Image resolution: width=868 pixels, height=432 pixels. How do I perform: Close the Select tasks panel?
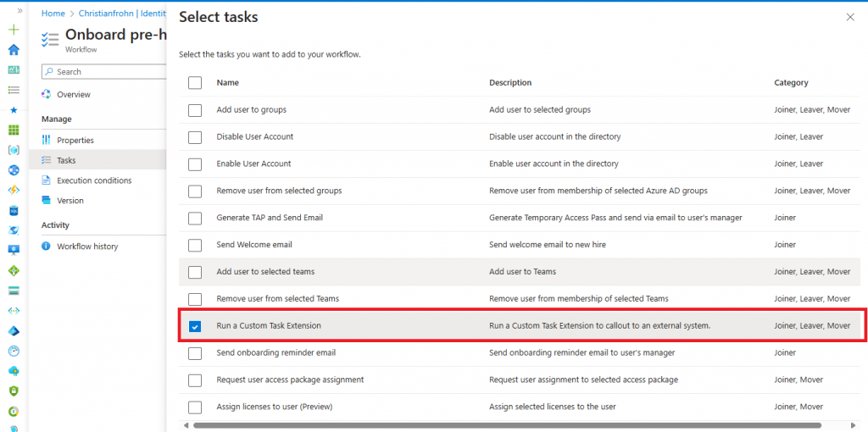coord(850,17)
